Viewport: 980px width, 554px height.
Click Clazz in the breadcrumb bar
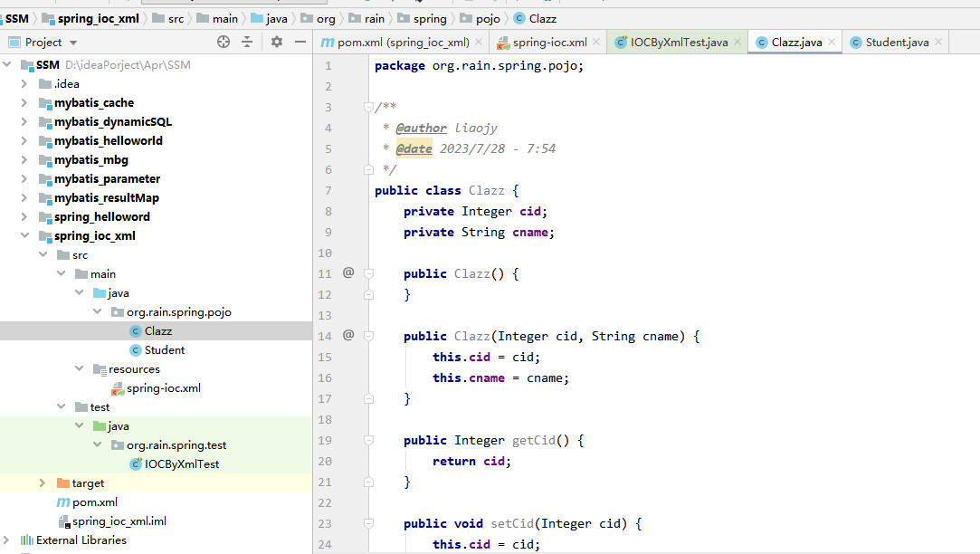pyautogui.click(x=543, y=19)
